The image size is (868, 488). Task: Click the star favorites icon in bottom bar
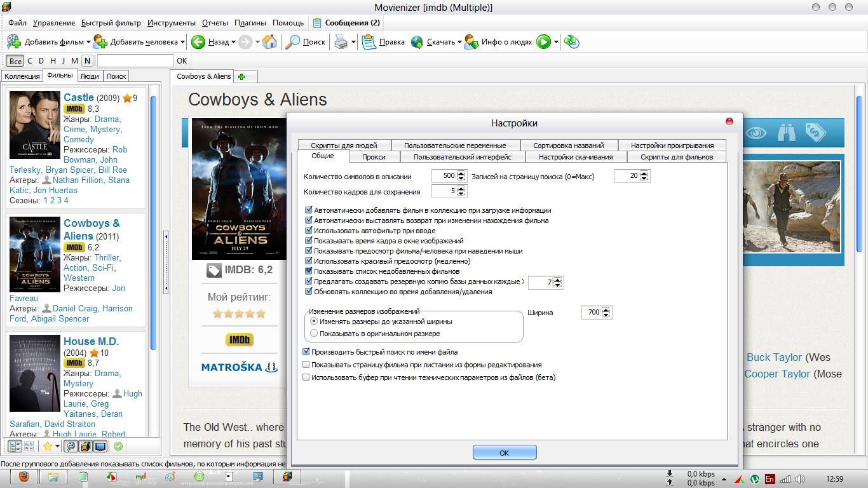(48, 446)
